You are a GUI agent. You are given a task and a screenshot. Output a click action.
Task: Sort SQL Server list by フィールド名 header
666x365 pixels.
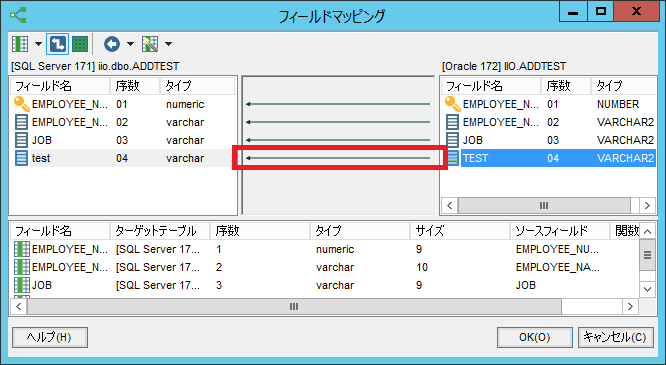click(x=60, y=86)
